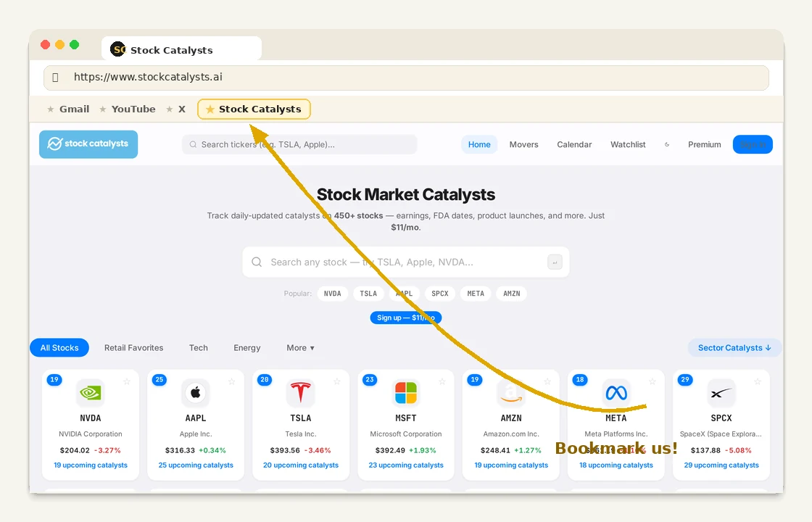Select the Stock Catalysts browser tab
This screenshot has width=812, height=522.
[x=181, y=49]
